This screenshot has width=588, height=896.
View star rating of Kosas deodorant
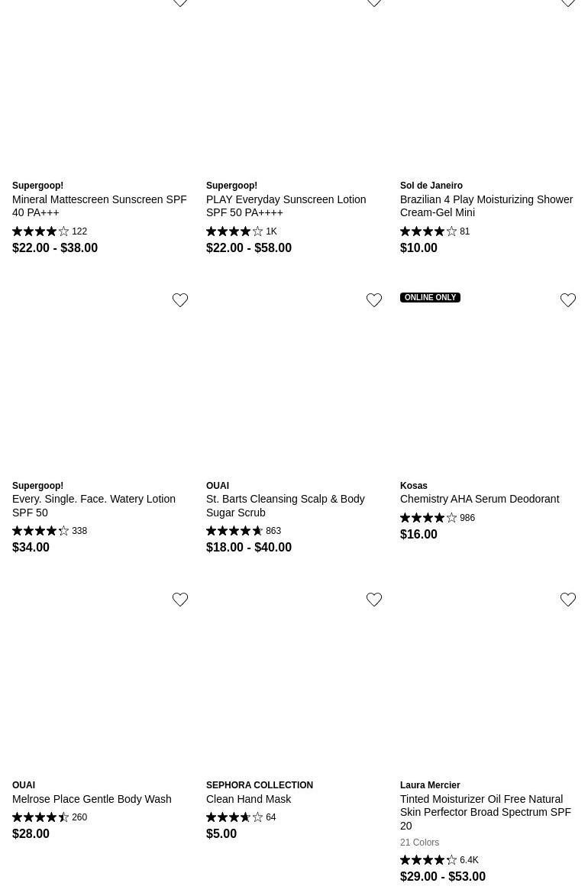coord(428,518)
